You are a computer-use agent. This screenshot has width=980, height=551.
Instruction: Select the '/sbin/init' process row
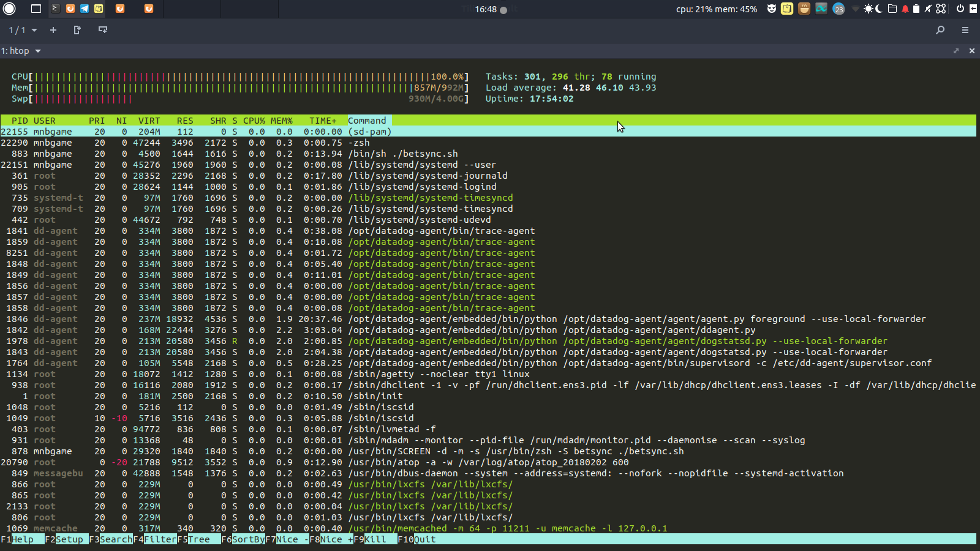tap(488, 396)
